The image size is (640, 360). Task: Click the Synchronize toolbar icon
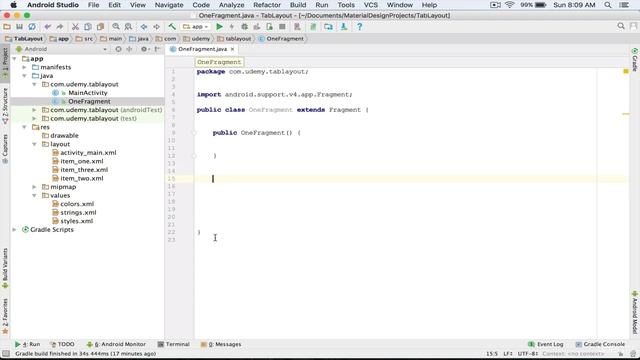[x=32, y=27]
